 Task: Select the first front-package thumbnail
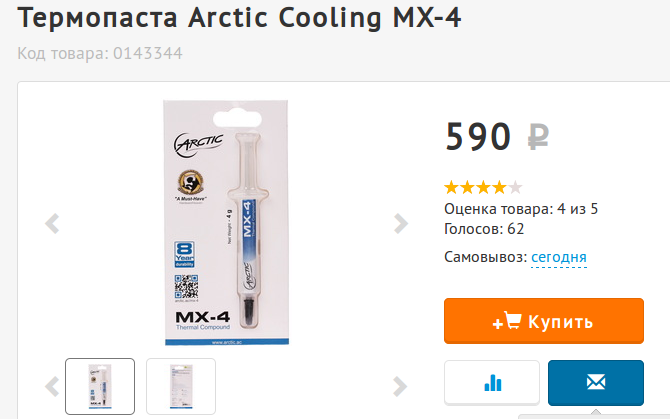[100, 386]
